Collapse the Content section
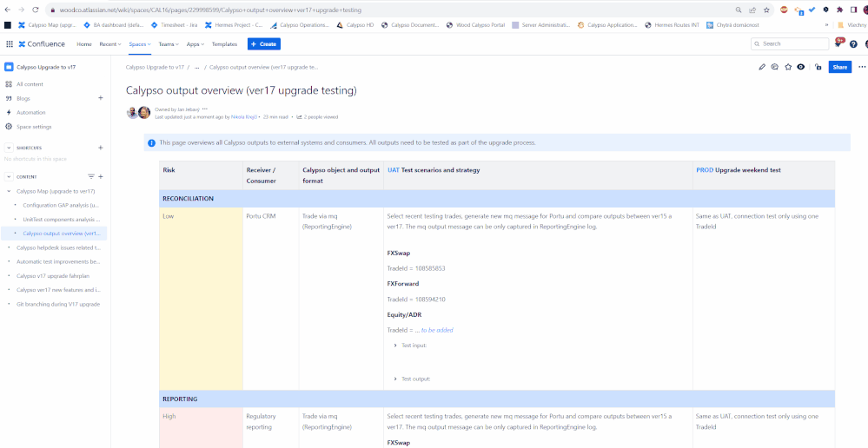 [9, 176]
